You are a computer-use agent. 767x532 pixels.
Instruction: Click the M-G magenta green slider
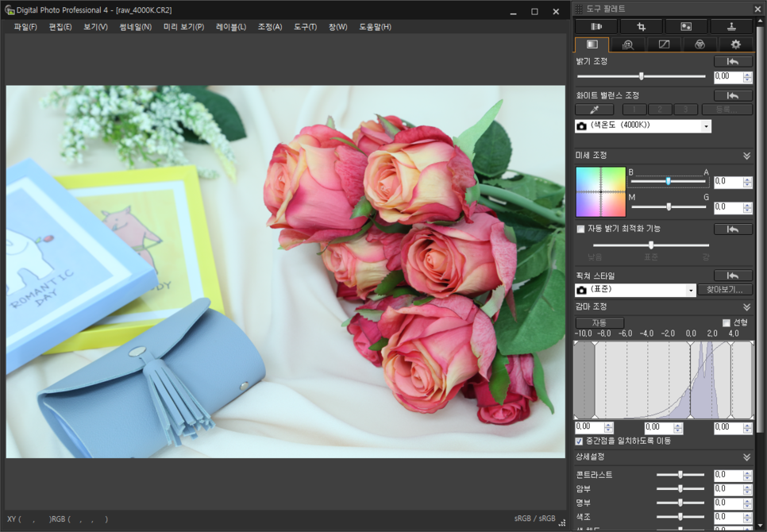click(669, 207)
